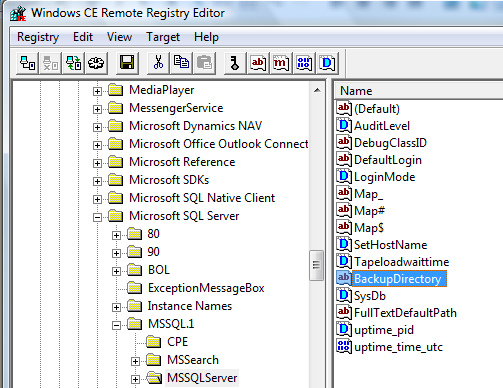Image resolution: width=503 pixels, height=388 pixels.
Task: Expand the MediaPlayer tree node
Action: [x=97, y=91]
